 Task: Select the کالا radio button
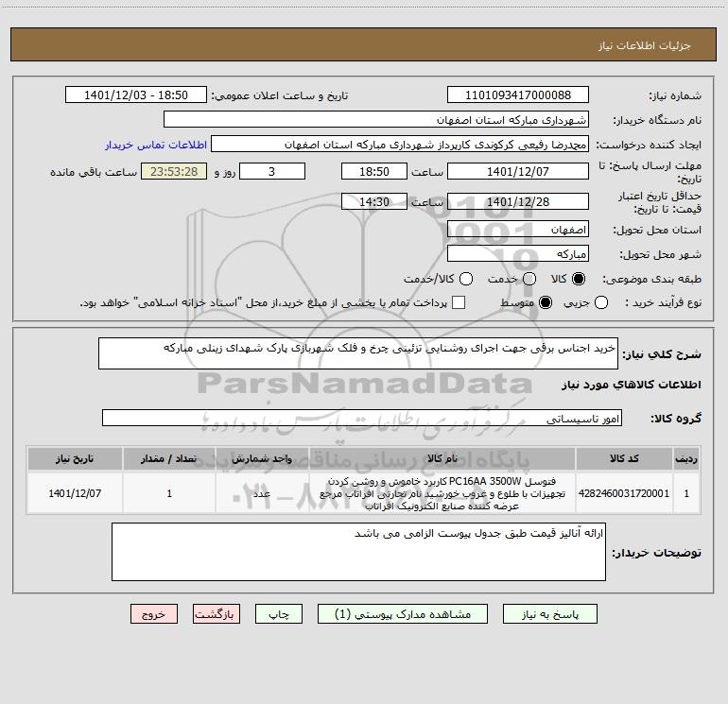(x=579, y=279)
